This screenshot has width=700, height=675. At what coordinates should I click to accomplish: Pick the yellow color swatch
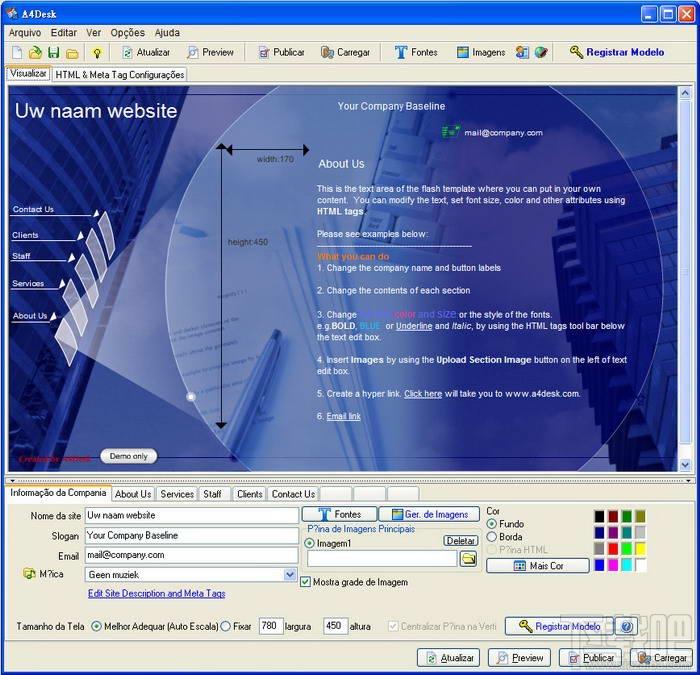(640, 548)
